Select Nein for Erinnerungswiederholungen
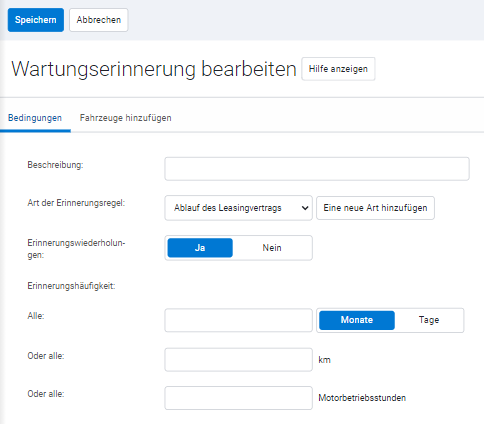Screen dimensions: 484x424 click(x=272, y=248)
